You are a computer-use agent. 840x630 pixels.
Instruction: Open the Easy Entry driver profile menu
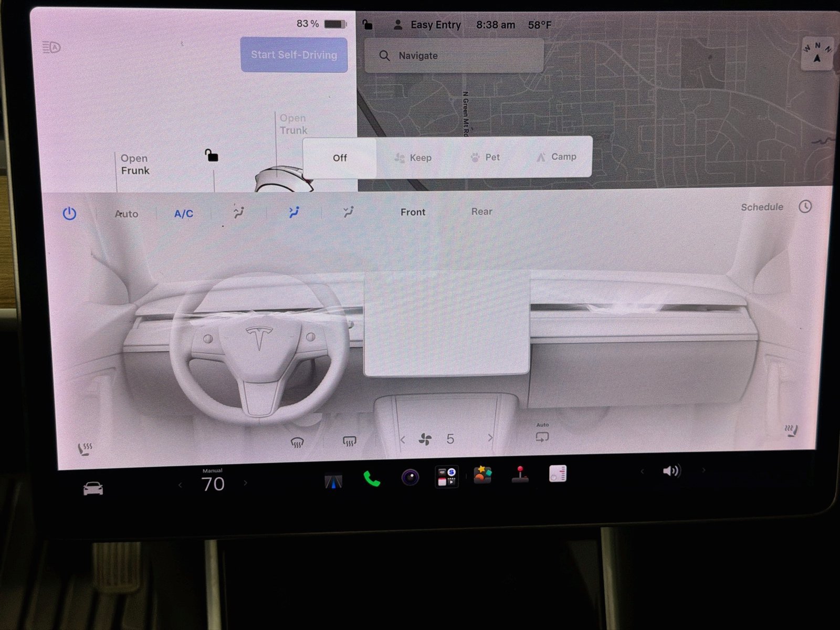tap(427, 25)
